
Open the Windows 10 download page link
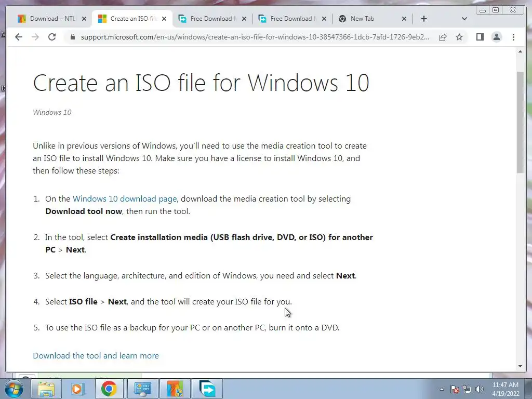125,199
